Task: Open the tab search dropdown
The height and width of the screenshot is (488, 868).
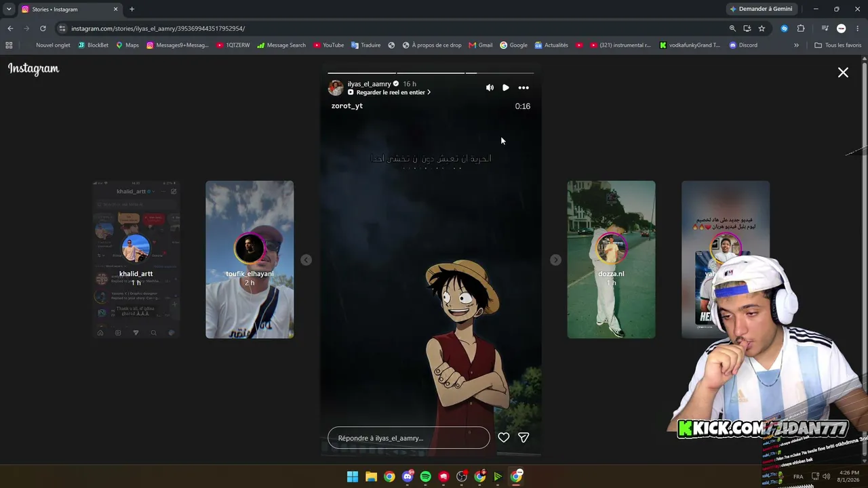Action: coord(9,9)
